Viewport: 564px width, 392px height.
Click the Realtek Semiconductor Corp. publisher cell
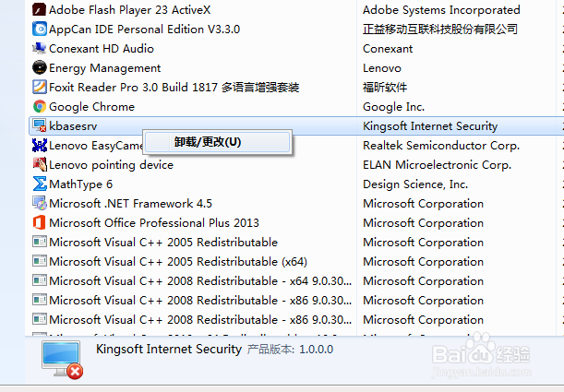point(440,145)
